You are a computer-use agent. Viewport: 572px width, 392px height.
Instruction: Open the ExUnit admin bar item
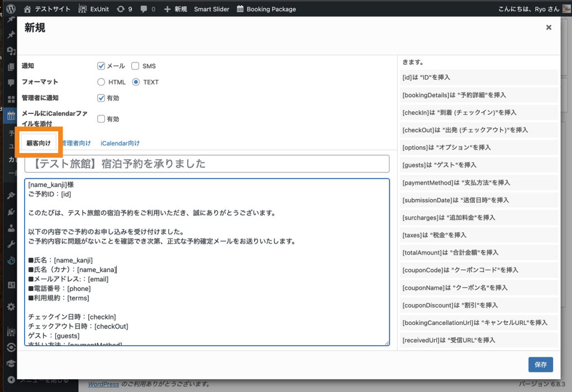click(x=83, y=9)
